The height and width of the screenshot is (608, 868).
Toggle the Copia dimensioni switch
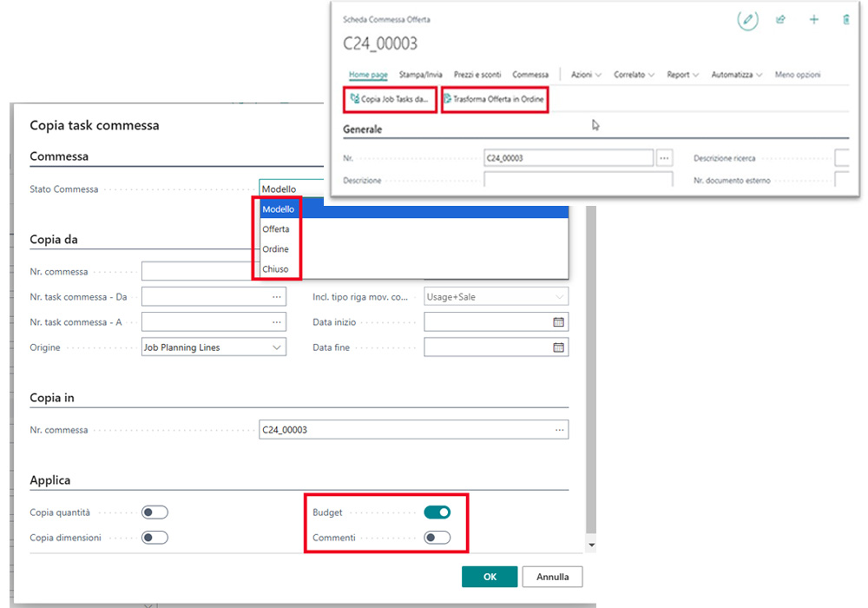(155, 538)
